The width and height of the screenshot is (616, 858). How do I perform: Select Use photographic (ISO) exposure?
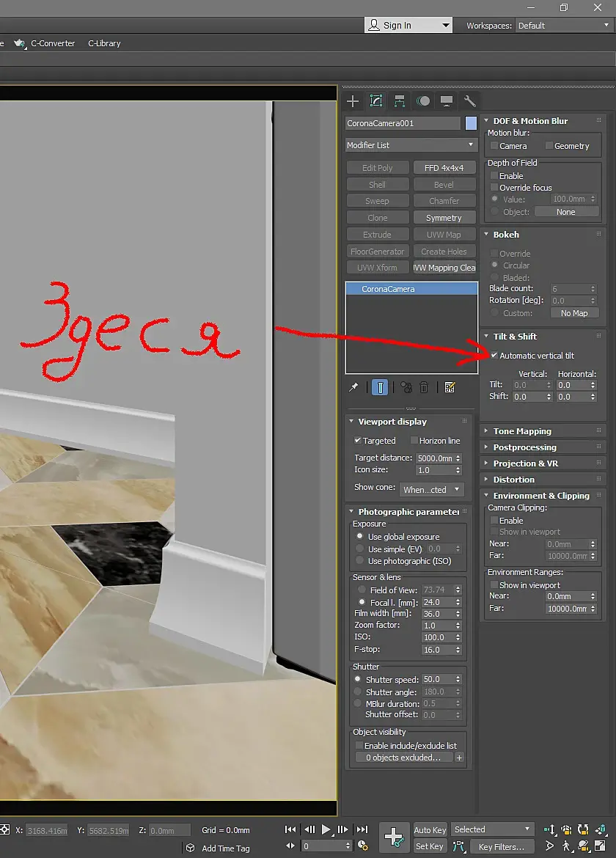(x=359, y=561)
